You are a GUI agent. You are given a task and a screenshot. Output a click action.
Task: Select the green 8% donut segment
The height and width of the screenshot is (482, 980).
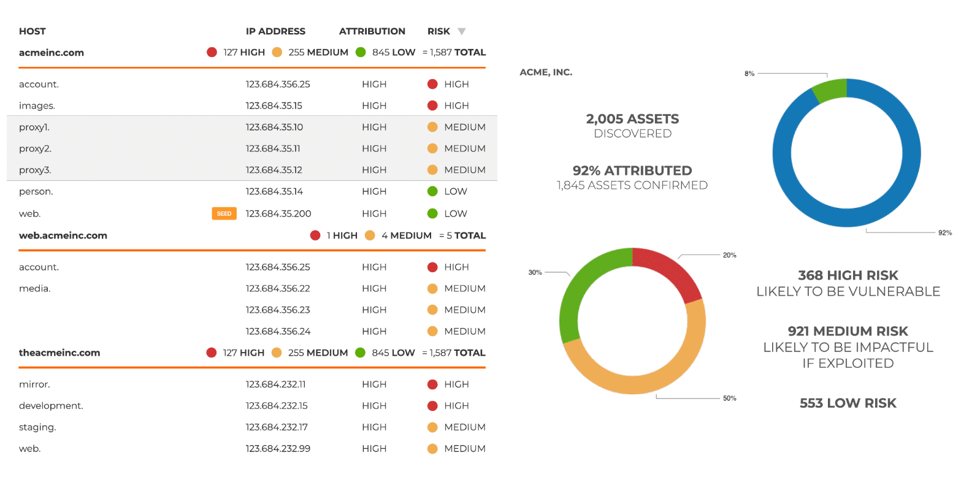830,90
